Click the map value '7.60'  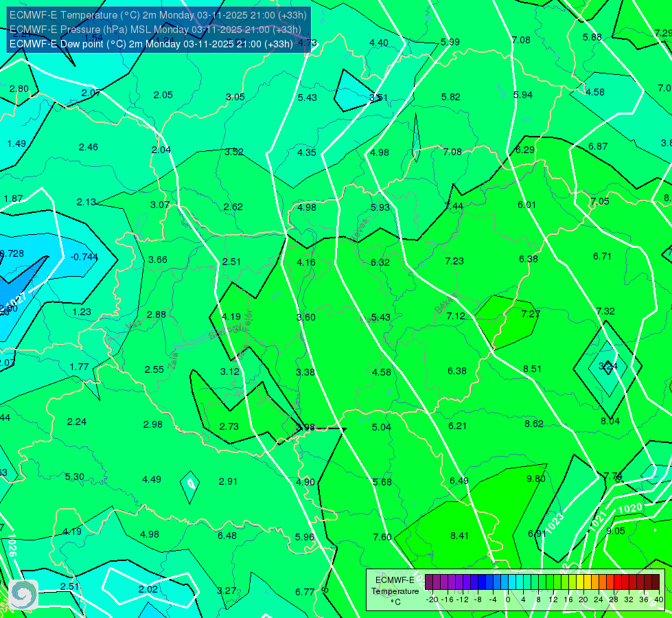click(x=382, y=537)
